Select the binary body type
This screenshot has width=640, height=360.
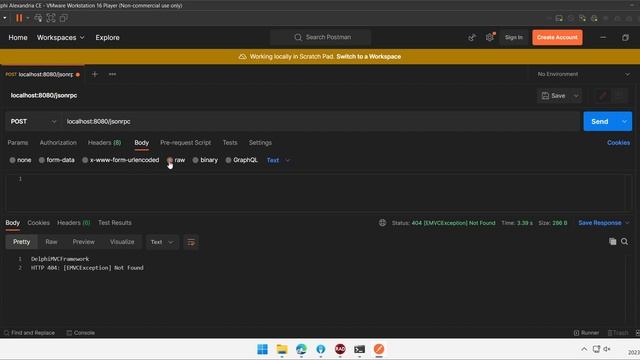pos(205,160)
